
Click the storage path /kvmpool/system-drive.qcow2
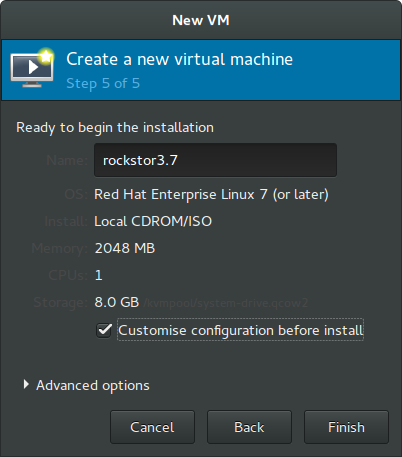226,303
